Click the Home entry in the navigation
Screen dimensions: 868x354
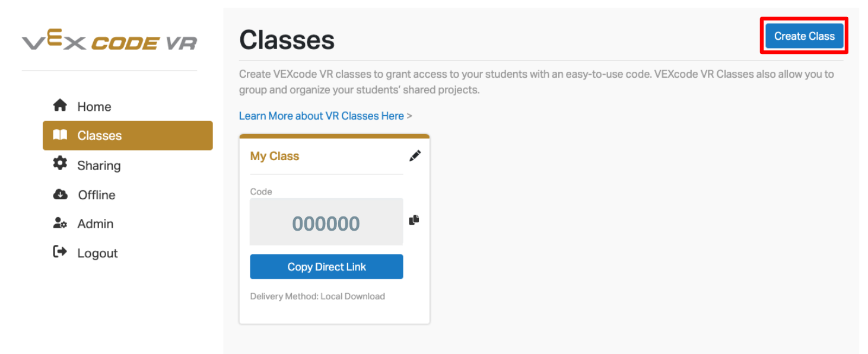(x=94, y=106)
